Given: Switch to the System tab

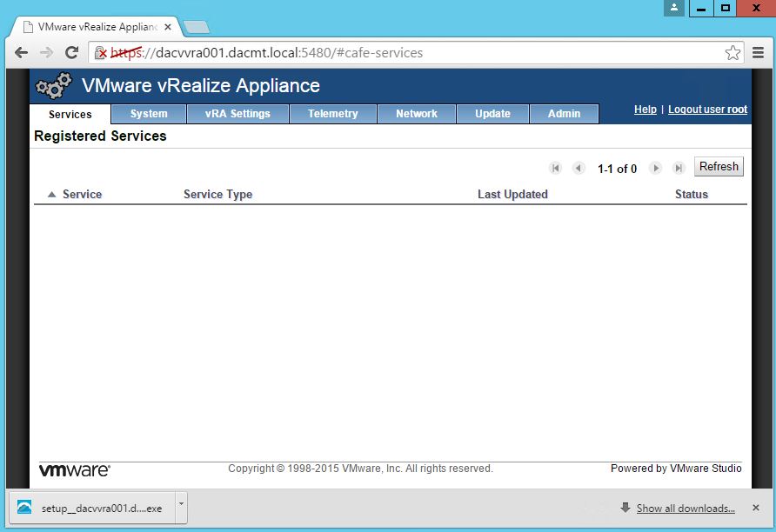Looking at the screenshot, I should coord(149,114).
